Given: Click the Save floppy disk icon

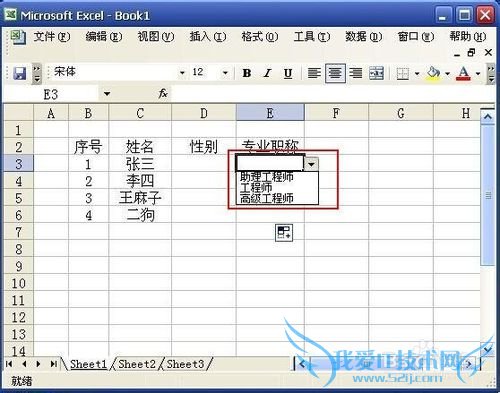Looking at the screenshot, I should point(19,73).
